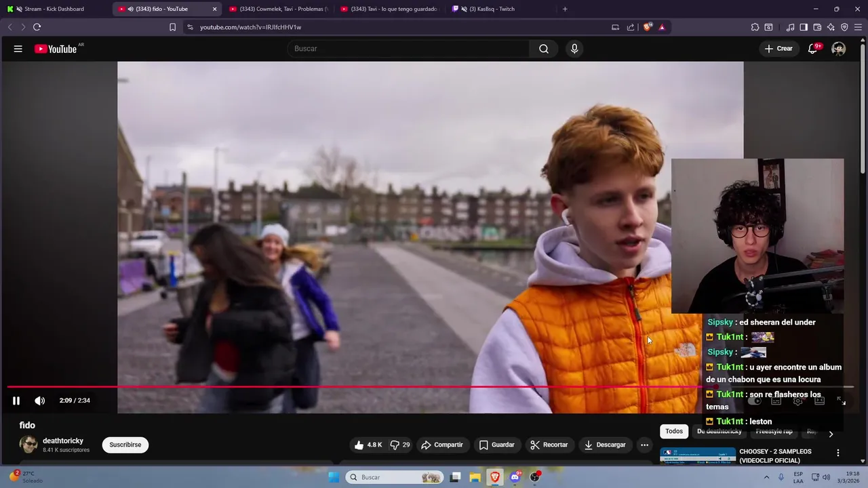Toggle the browser sidebar panel
This screenshot has width=868, height=488.
click(x=804, y=27)
